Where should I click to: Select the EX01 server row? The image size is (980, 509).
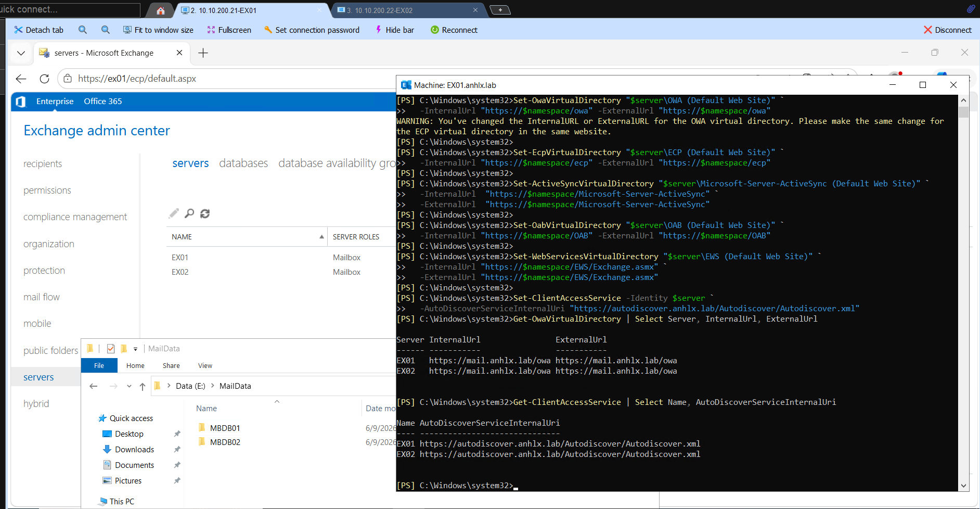coord(281,258)
